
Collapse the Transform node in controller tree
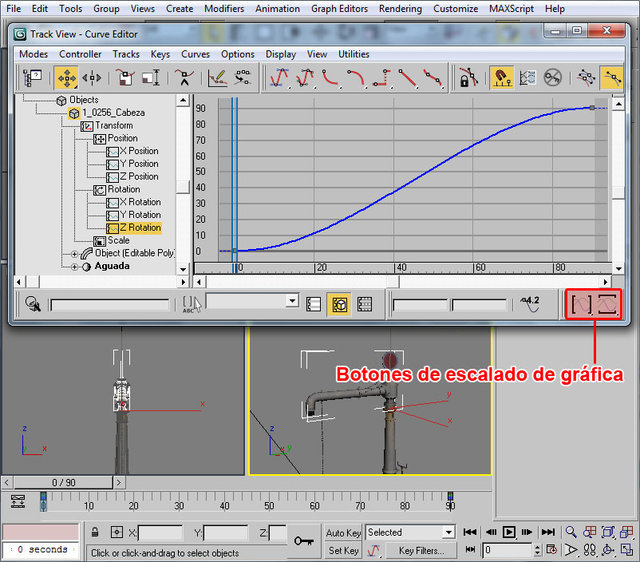click(x=86, y=126)
